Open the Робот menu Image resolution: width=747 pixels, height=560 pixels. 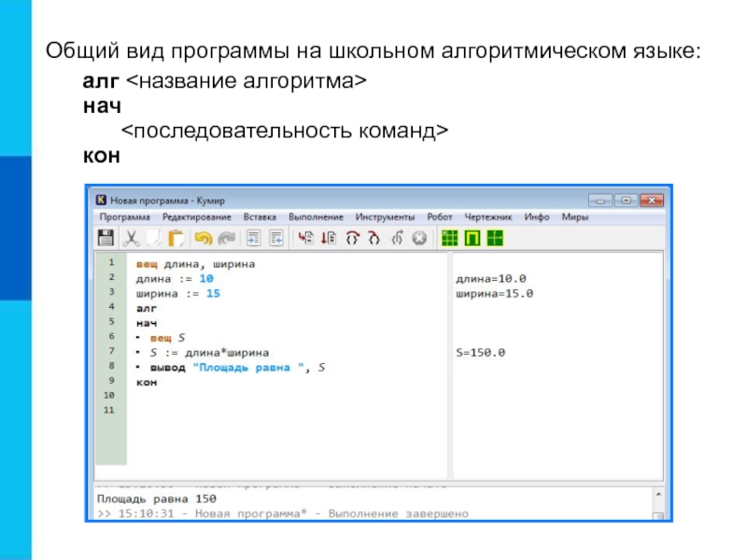(x=439, y=217)
